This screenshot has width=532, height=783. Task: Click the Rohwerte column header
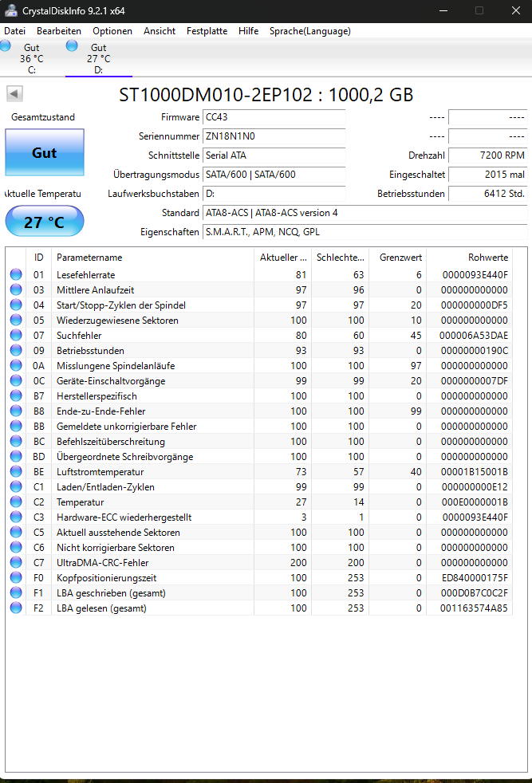click(470, 258)
